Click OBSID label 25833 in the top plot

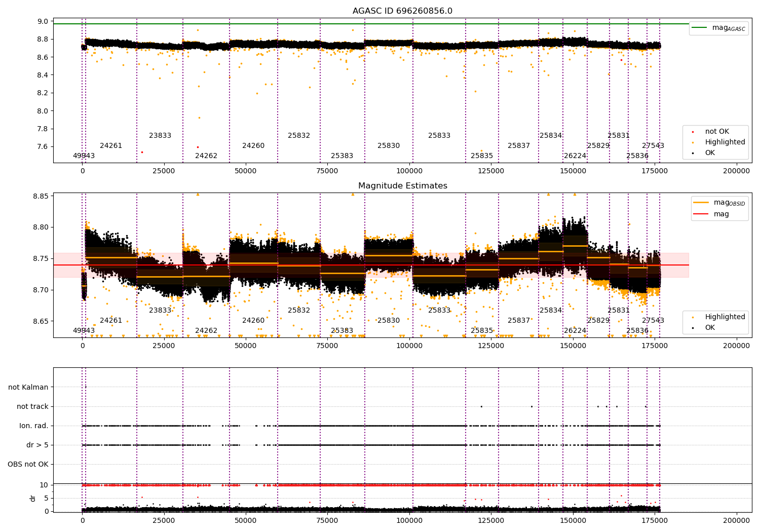pyautogui.click(x=439, y=136)
